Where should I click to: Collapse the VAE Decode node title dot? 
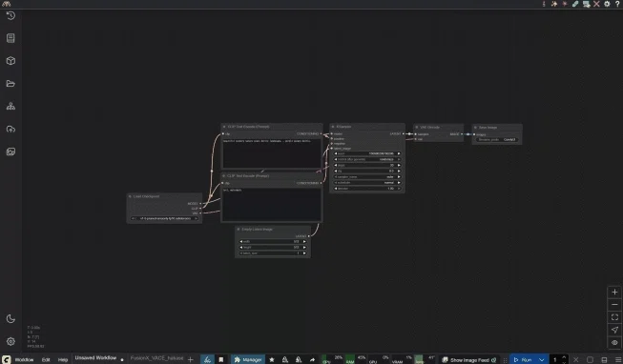[417, 128]
